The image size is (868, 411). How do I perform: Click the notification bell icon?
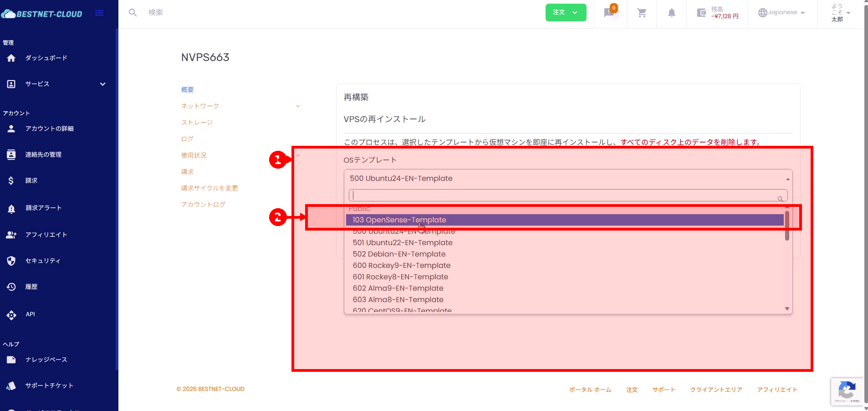[671, 13]
